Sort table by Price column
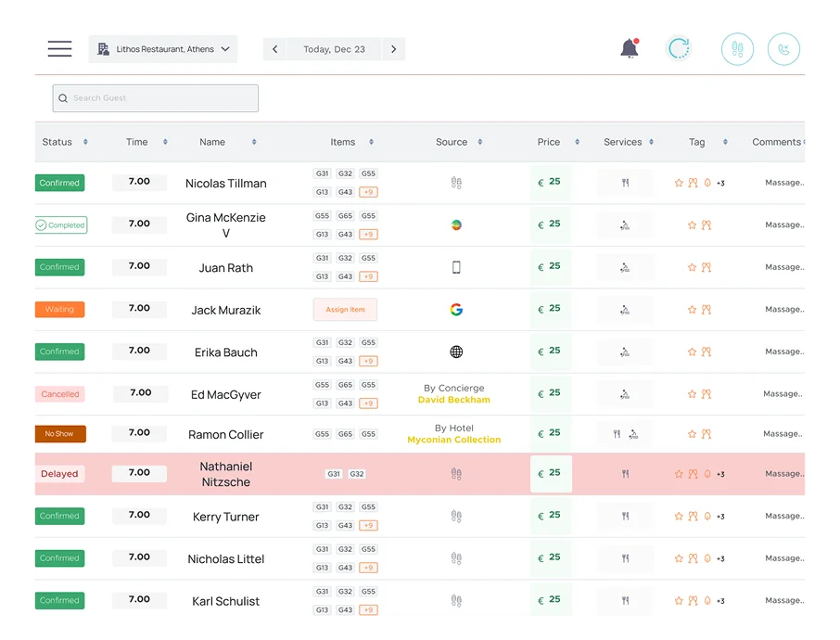 (577, 142)
